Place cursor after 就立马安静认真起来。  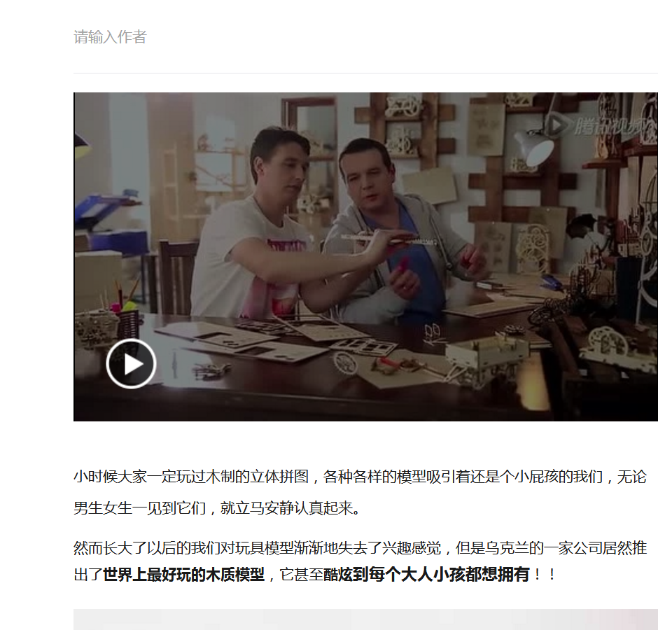[x=363, y=508]
